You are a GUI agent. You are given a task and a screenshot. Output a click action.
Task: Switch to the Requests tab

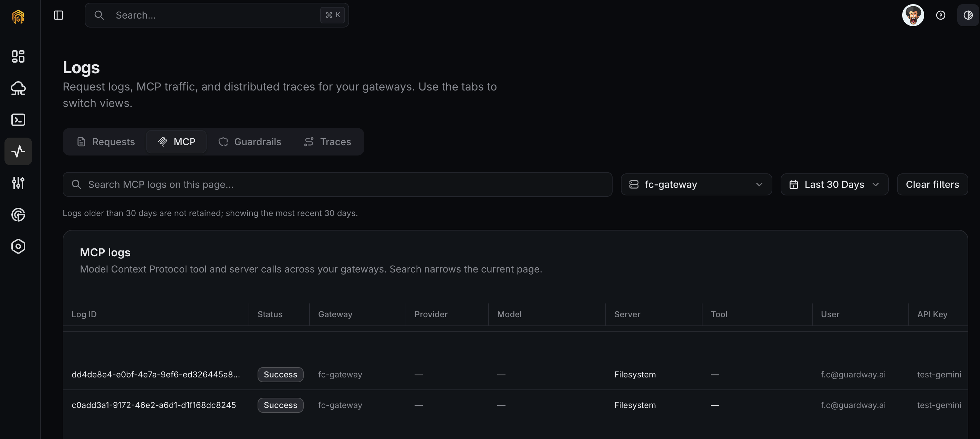point(106,142)
